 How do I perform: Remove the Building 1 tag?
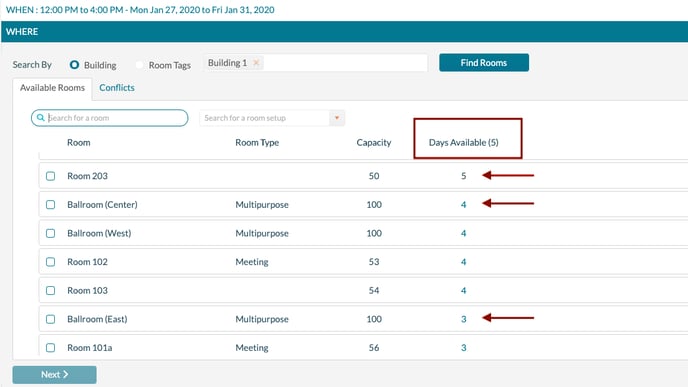click(x=256, y=63)
